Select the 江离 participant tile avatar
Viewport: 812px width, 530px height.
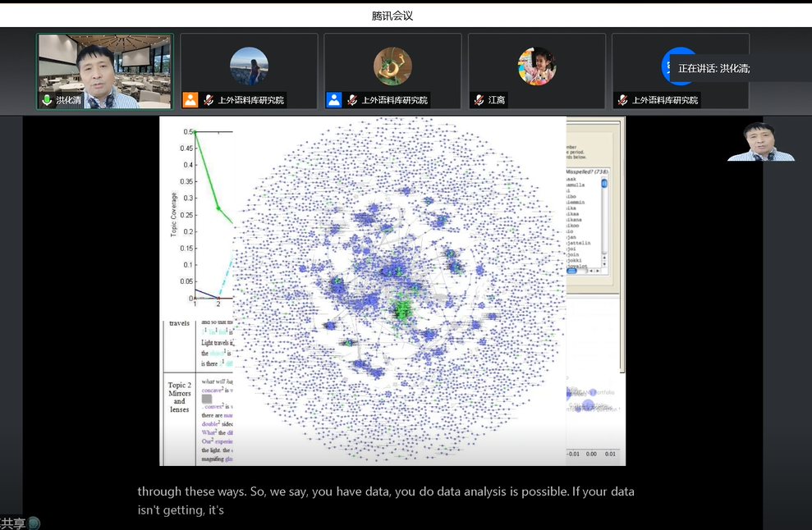tap(536, 66)
